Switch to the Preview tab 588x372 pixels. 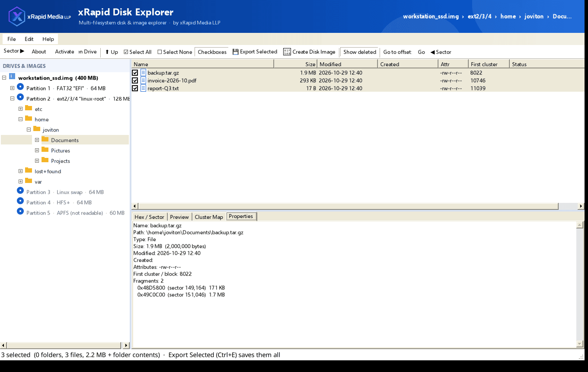click(x=179, y=217)
